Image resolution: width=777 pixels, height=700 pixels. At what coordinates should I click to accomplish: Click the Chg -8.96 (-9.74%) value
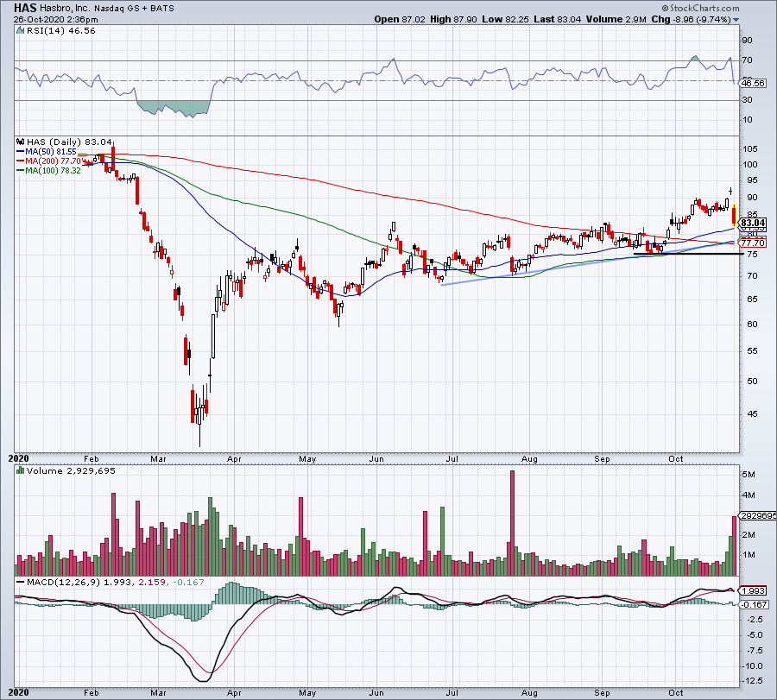click(691, 19)
